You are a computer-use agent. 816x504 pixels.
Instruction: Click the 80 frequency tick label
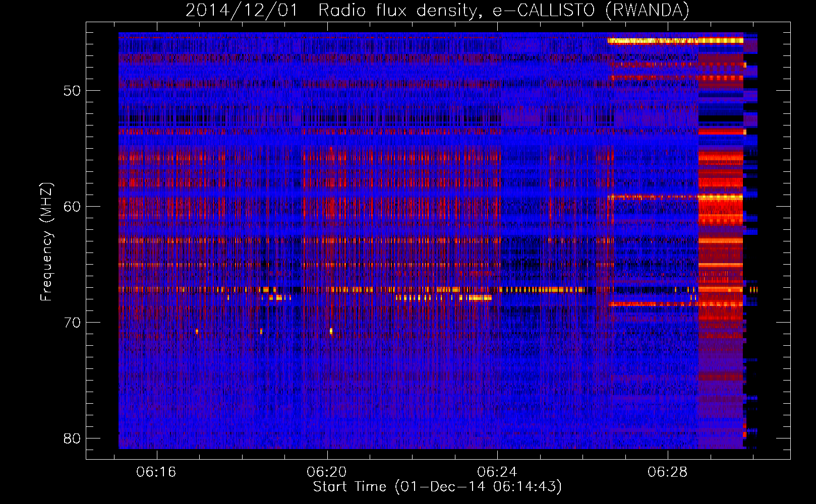[72, 438]
